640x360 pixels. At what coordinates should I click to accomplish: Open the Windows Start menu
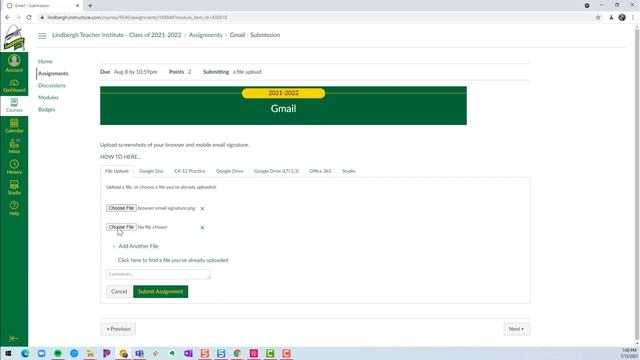[x=8, y=353]
